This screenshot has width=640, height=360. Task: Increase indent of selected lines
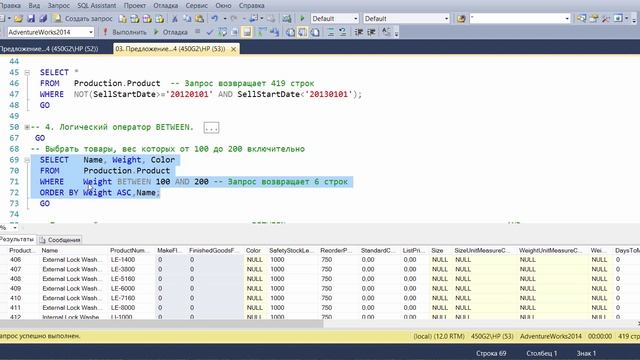[x=371, y=32]
